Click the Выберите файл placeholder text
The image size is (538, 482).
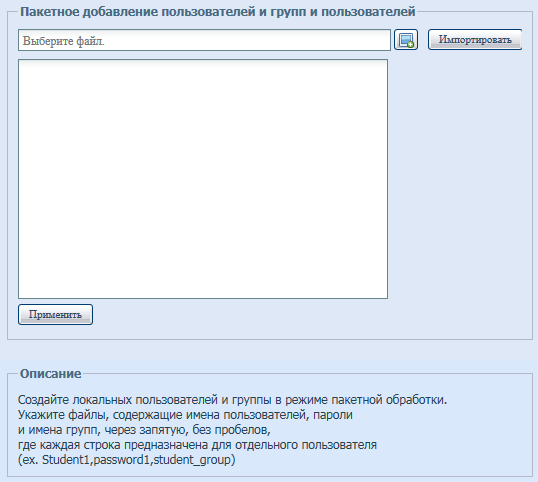63,41
